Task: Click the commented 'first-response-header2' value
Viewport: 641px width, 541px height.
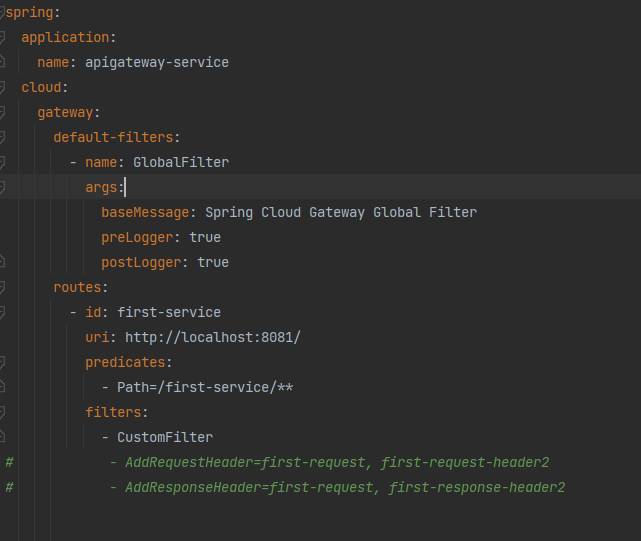Action: (477, 487)
